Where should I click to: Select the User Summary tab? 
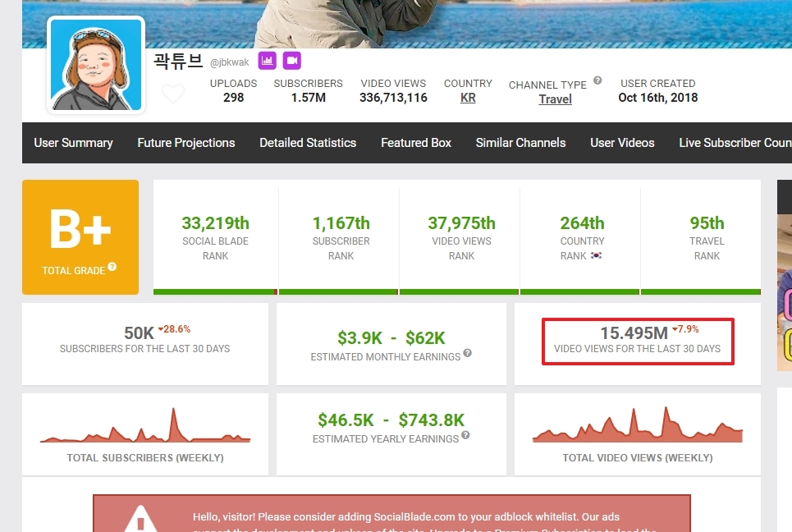73,143
